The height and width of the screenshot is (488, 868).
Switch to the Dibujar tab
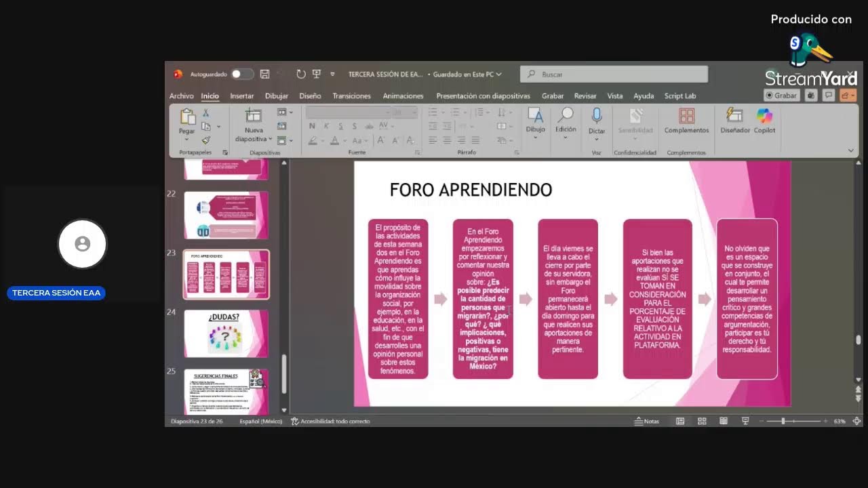tap(277, 96)
